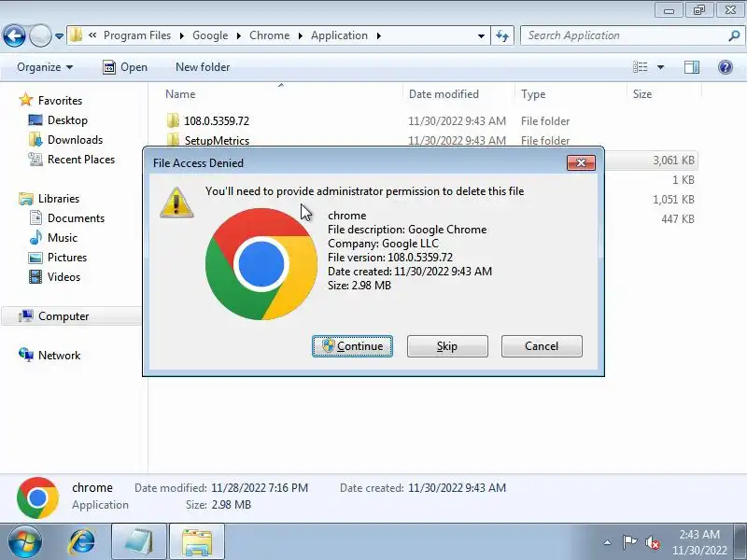The width and height of the screenshot is (747, 560).
Task: Open Desktop in Favorites
Action: [67, 120]
